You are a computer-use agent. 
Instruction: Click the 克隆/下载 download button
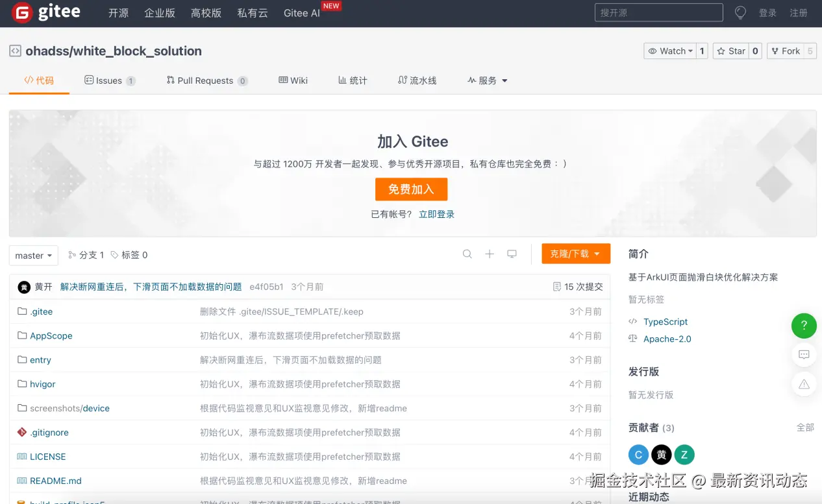click(x=575, y=254)
